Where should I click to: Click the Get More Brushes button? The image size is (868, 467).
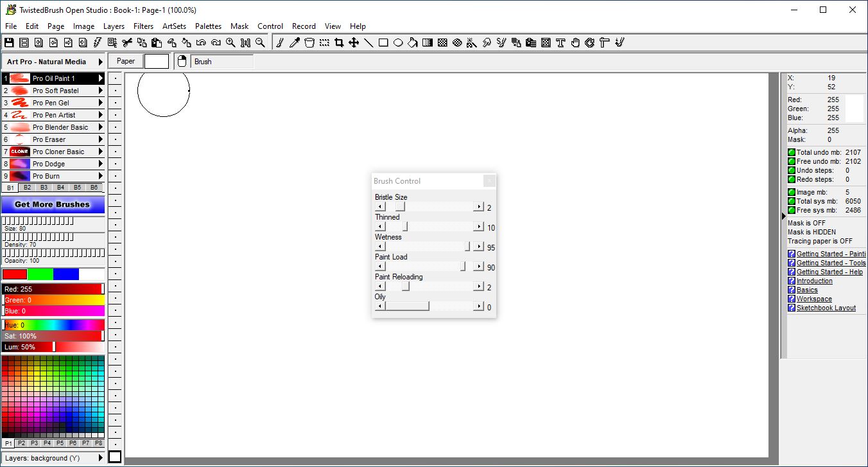click(x=53, y=204)
